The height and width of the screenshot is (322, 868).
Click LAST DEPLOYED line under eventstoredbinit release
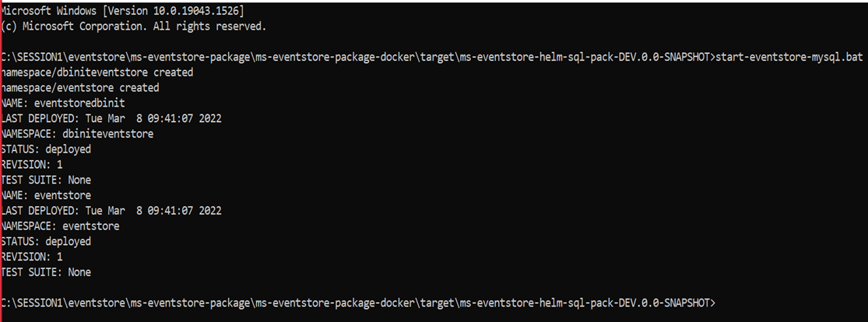click(111, 118)
